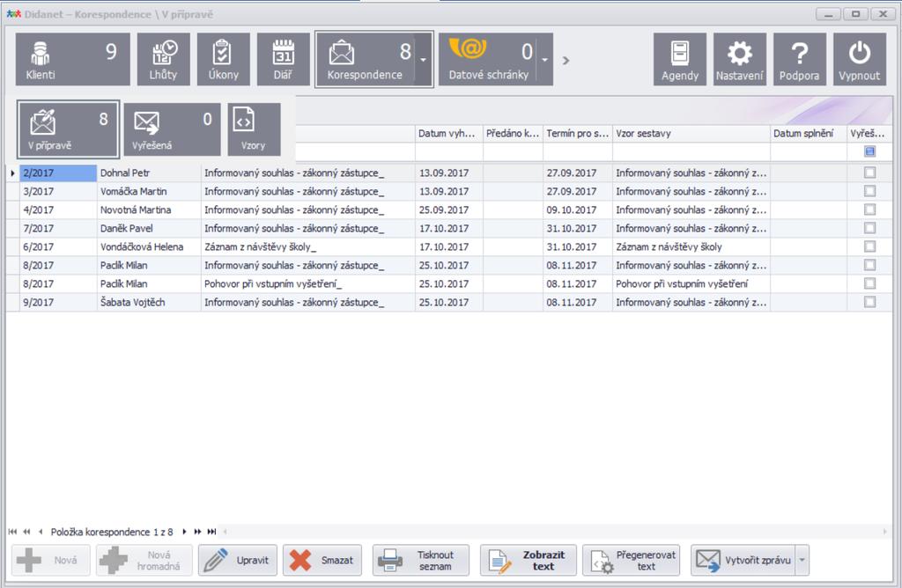Open Nastavení settings tile
Screen dimensions: 902x588
[x=740, y=59]
